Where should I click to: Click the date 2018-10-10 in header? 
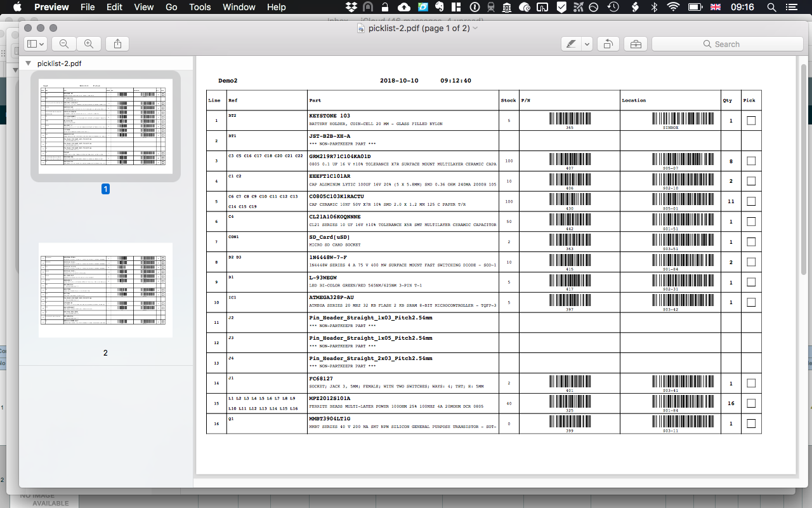click(399, 81)
